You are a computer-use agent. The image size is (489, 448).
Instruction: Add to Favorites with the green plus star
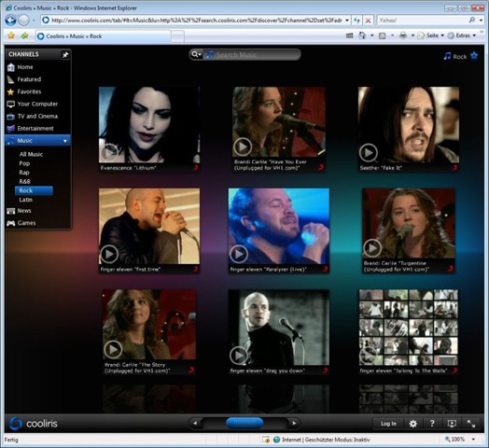(24, 35)
